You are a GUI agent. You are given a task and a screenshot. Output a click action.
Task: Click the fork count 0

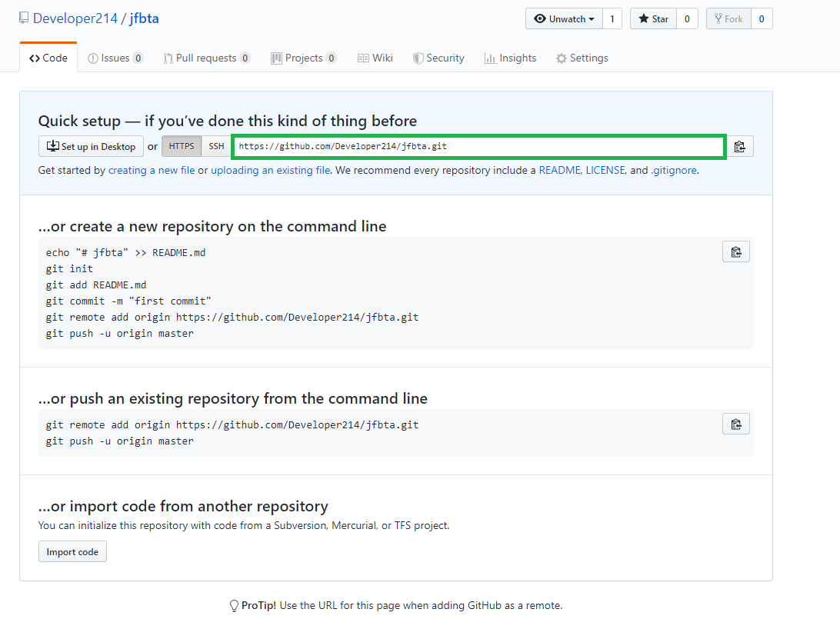point(762,18)
